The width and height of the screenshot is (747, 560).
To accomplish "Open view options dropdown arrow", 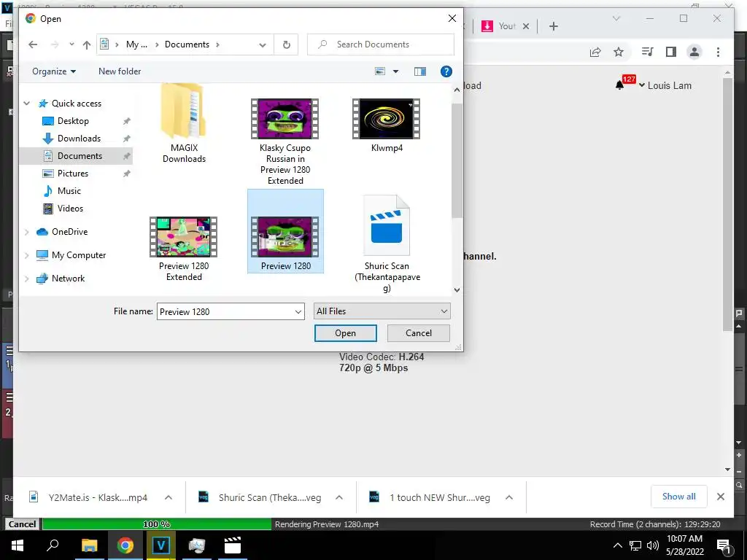I will [x=395, y=71].
